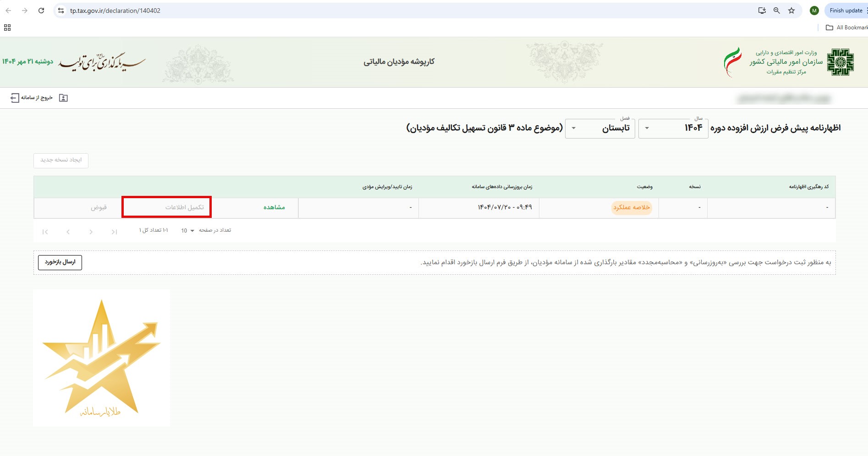Reload the page with refresh icon
This screenshot has height=456, width=868.
[41, 11]
